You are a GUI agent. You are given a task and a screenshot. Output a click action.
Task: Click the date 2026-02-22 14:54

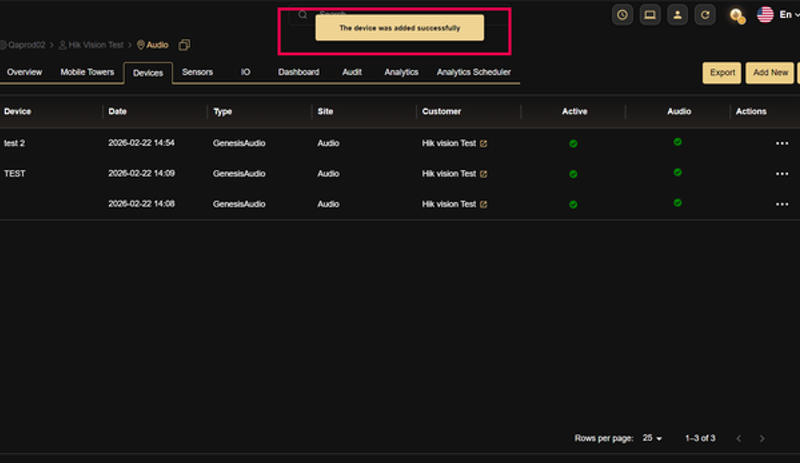(141, 143)
